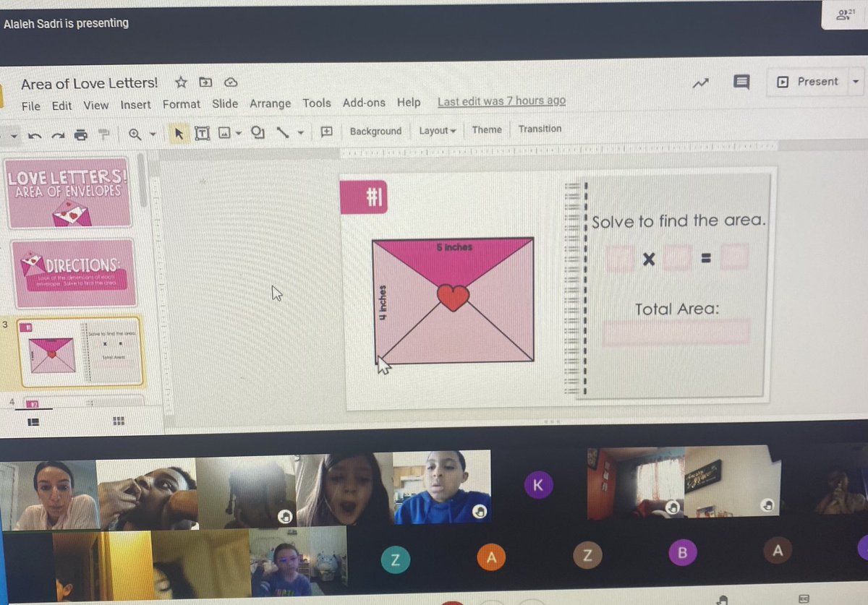Select orange A participant avatar tile
The image size is (868, 605).
[491, 556]
